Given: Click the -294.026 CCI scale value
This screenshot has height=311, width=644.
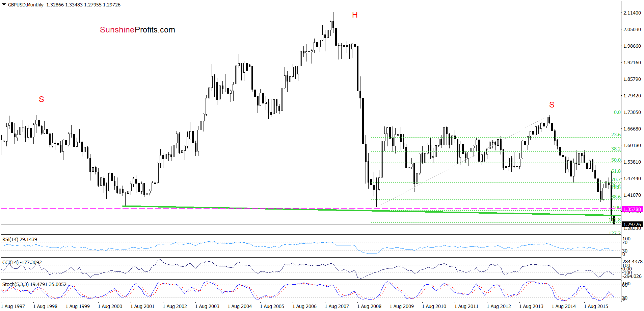Looking at the screenshot, I should (632, 276).
